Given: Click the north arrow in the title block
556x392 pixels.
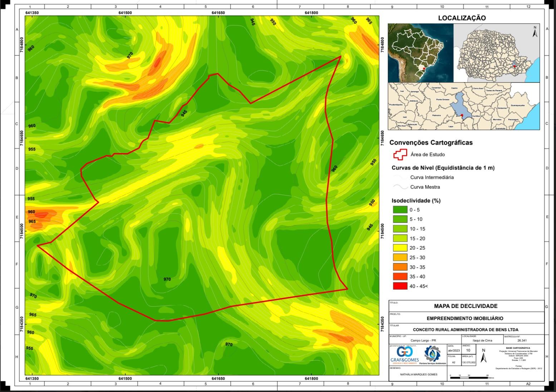Looking at the screenshot, I should 483,356.
